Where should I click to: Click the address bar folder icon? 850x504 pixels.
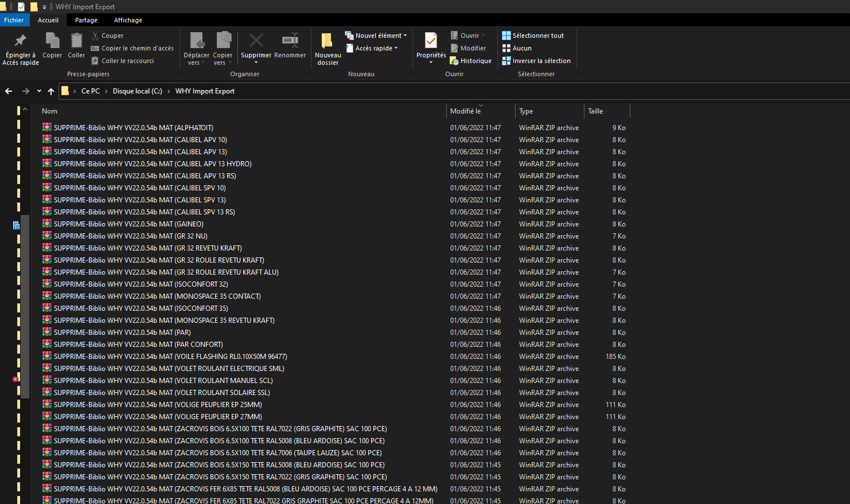click(65, 91)
